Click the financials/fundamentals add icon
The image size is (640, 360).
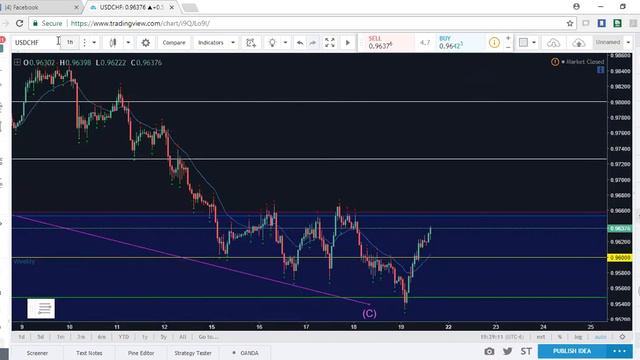251,42
